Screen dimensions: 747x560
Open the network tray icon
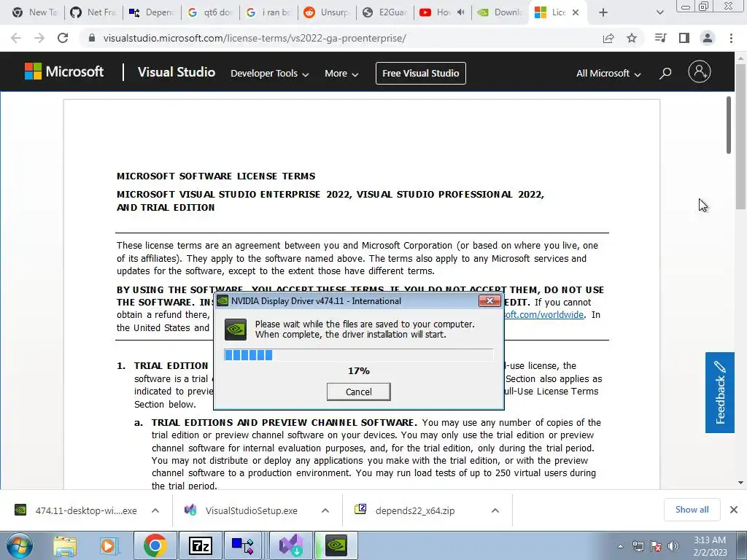point(638,546)
